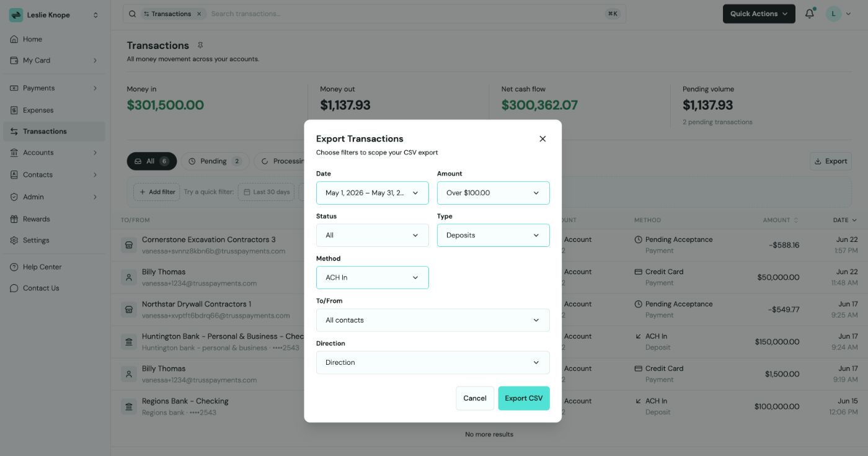Open Help Center from the sidebar
This screenshot has width=868, height=456.
point(42,267)
